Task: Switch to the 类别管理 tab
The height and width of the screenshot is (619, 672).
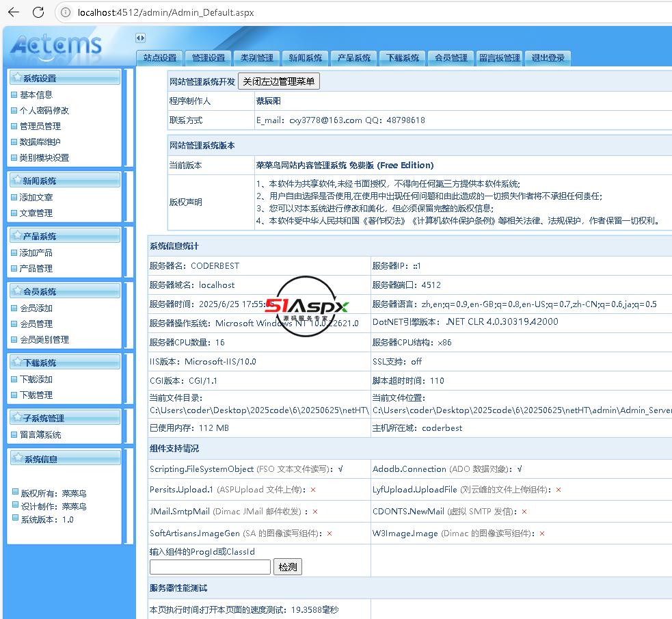Action: coord(257,58)
